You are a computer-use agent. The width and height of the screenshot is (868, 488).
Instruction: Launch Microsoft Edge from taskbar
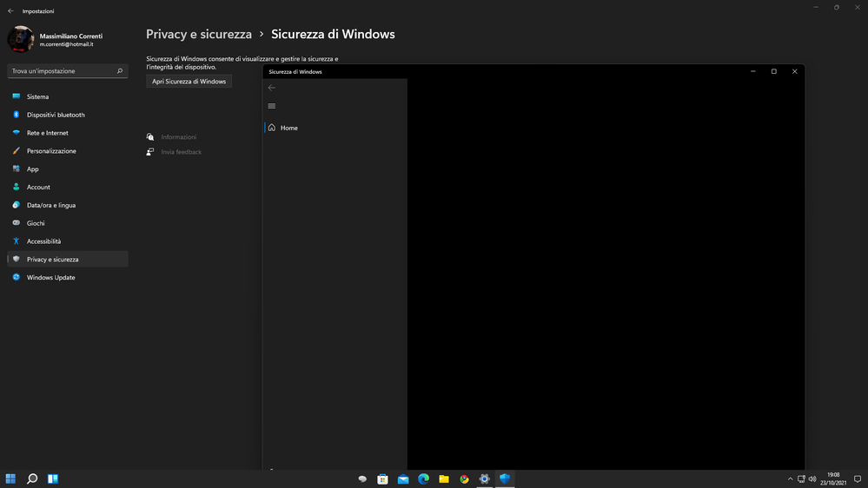[423, 478]
